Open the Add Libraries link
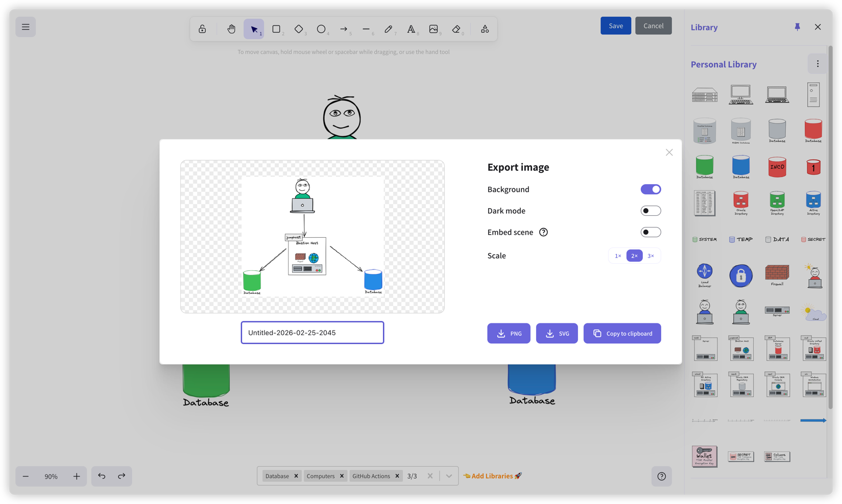The width and height of the screenshot is (842, 504). tap(492, 475)
